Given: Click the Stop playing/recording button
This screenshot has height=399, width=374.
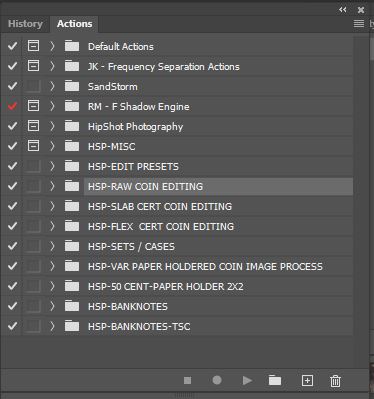Looking at the screenshot, I should [x=187, y=380].
